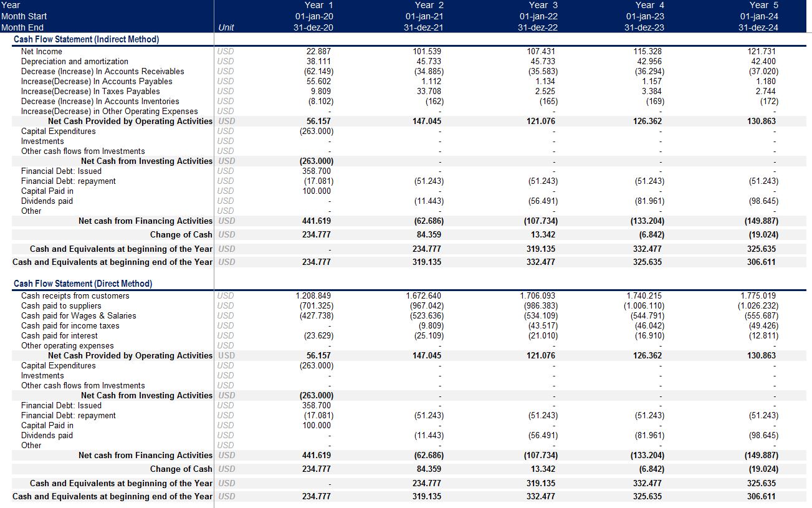Click 'Decrease (Increase) In Accounts Receivables' label
The height and width of the screenshot is (508, 812).
pyautogui.click(x=103, y=71)
